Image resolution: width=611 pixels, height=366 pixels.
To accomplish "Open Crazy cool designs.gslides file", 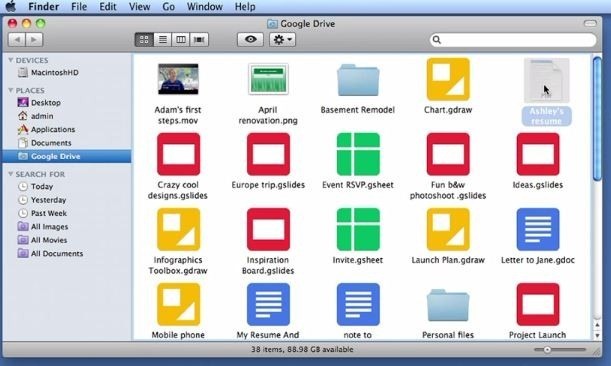I will (x=178, y=154).
